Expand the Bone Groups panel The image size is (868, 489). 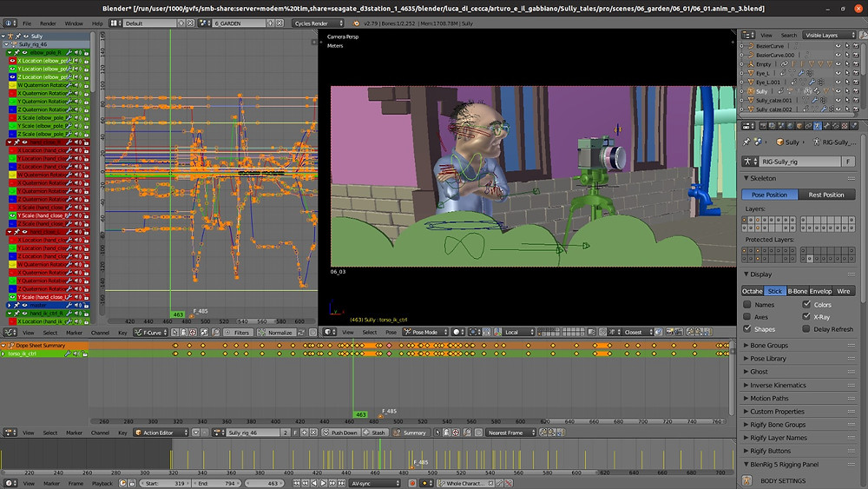tap(746, 345)
